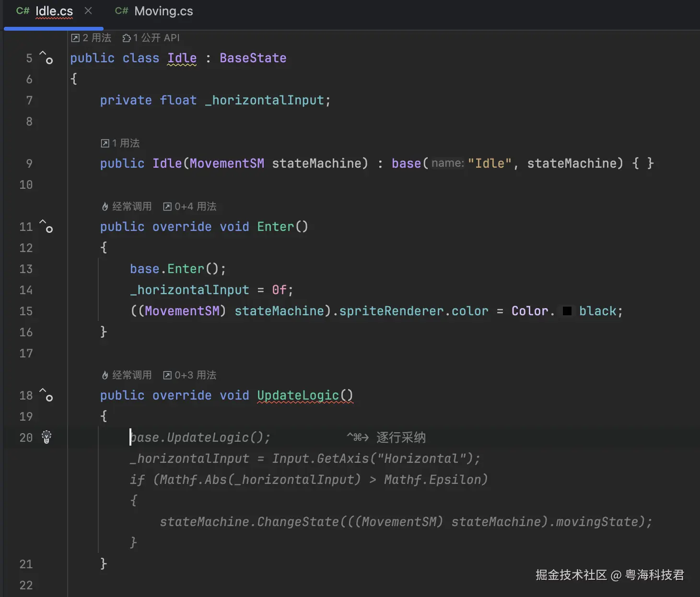700x597 pixels.
Task: Open the lightbulb quick-fix on line 20
Action: tap(47, 437)
